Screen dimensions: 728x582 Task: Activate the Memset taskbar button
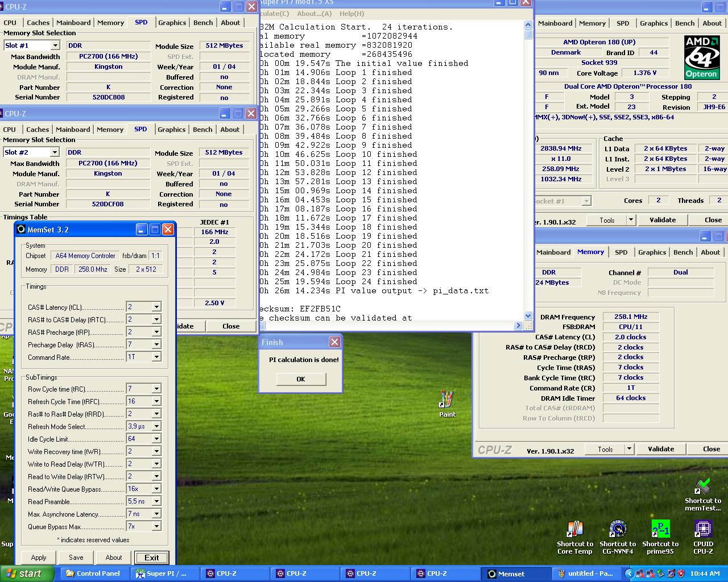515,573
